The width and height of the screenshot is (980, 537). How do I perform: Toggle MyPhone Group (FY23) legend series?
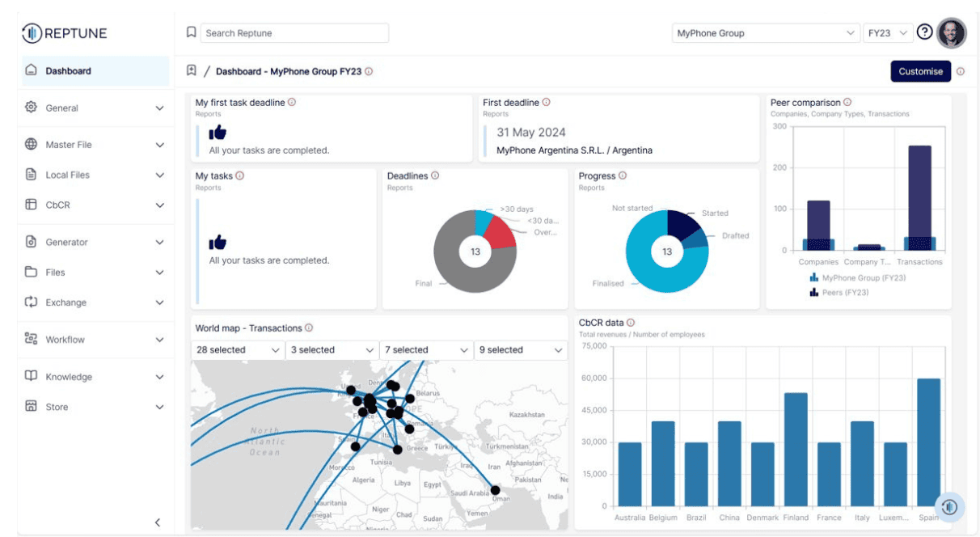(857, 278)
